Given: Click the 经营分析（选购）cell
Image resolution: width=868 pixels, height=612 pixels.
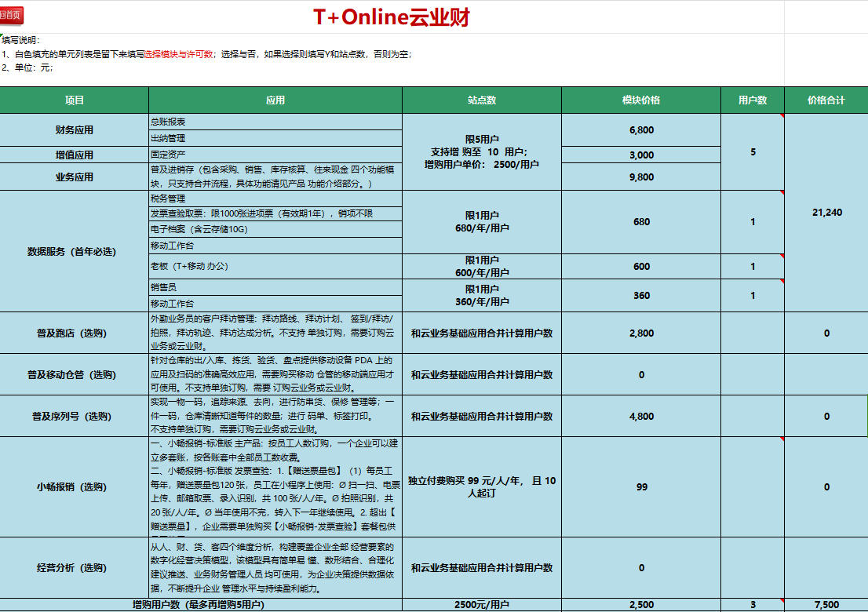Looking at the screenshot, I should click(x=75, y=568).
